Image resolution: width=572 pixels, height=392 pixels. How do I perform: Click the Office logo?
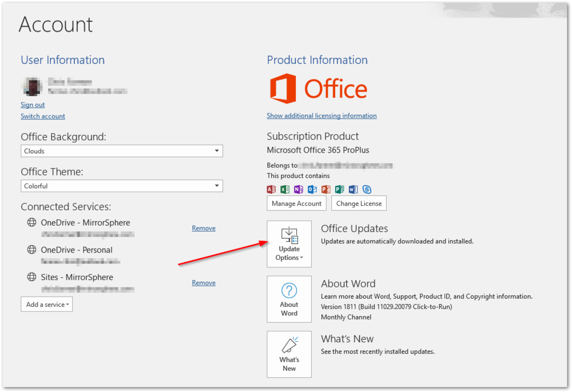click(319, 89)
